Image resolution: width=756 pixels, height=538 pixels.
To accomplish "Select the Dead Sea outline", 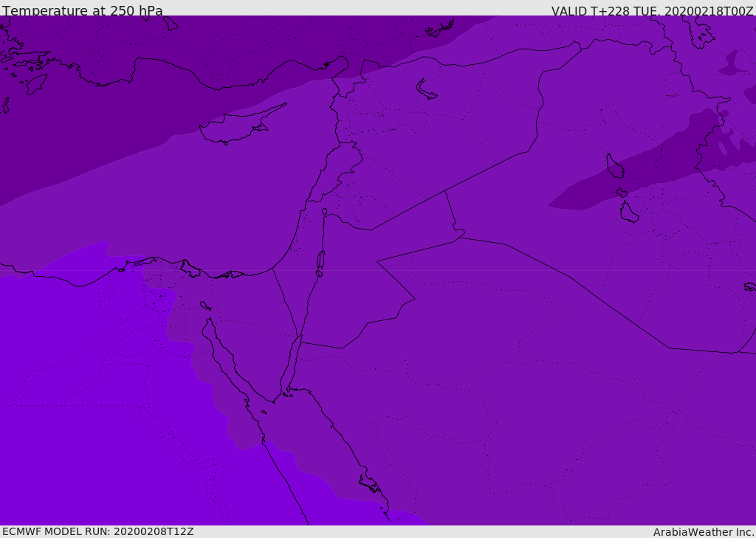I will [x=320, y=261].
